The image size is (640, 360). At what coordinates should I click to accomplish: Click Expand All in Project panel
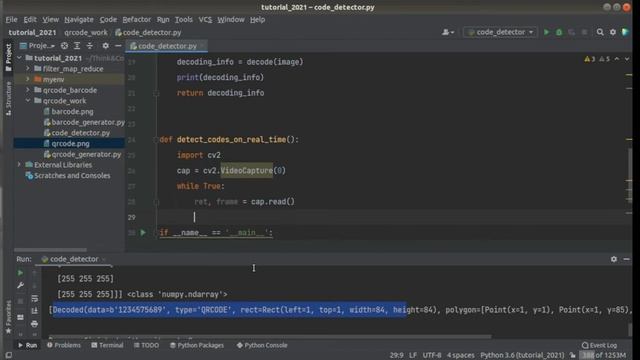(77, 46)
